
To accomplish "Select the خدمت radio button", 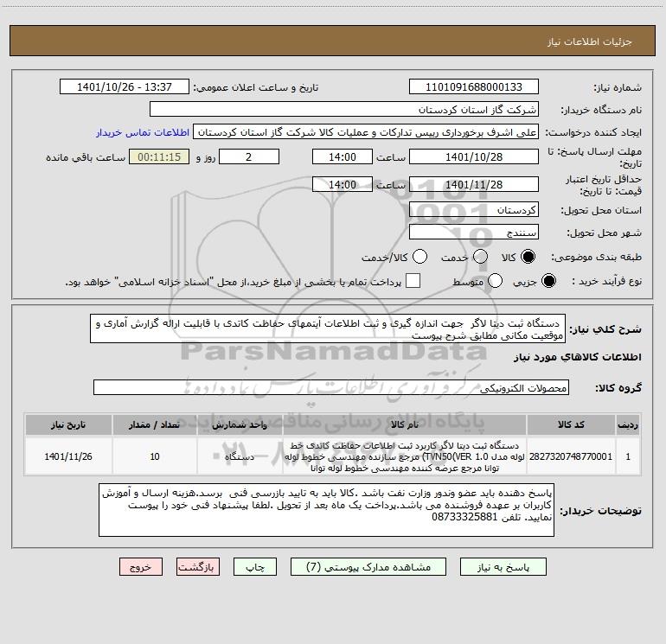I will (480, 257).
